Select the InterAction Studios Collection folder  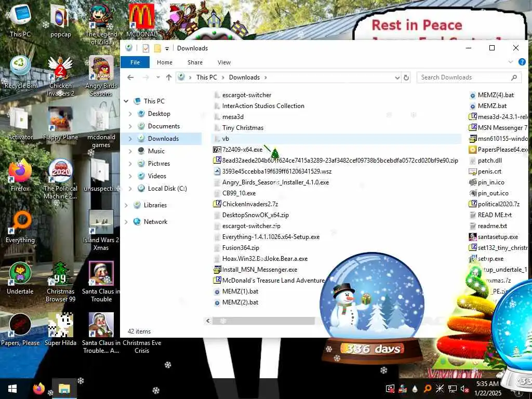click(263, 106)
